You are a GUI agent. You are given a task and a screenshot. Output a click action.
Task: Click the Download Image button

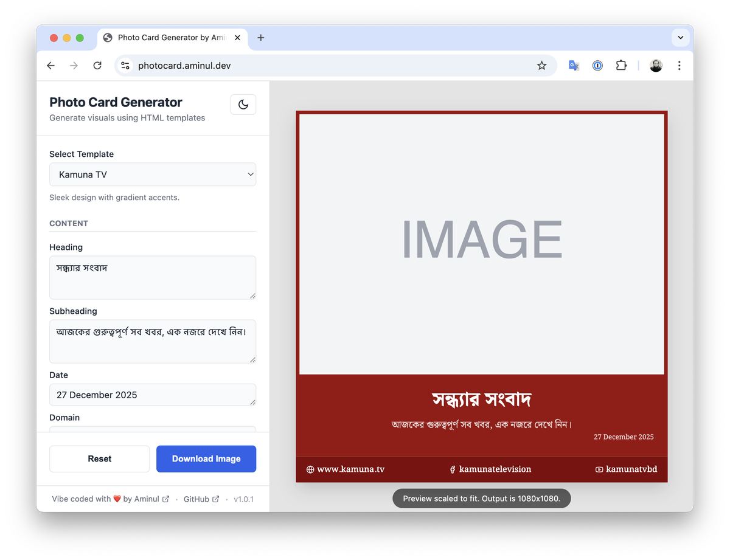point(206,459)
